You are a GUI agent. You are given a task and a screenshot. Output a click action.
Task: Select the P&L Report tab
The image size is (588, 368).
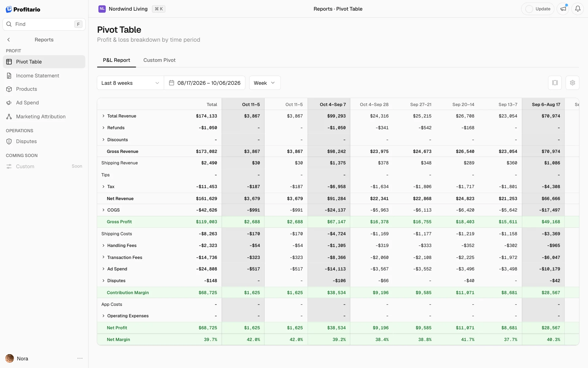click(x=117, y=60)
